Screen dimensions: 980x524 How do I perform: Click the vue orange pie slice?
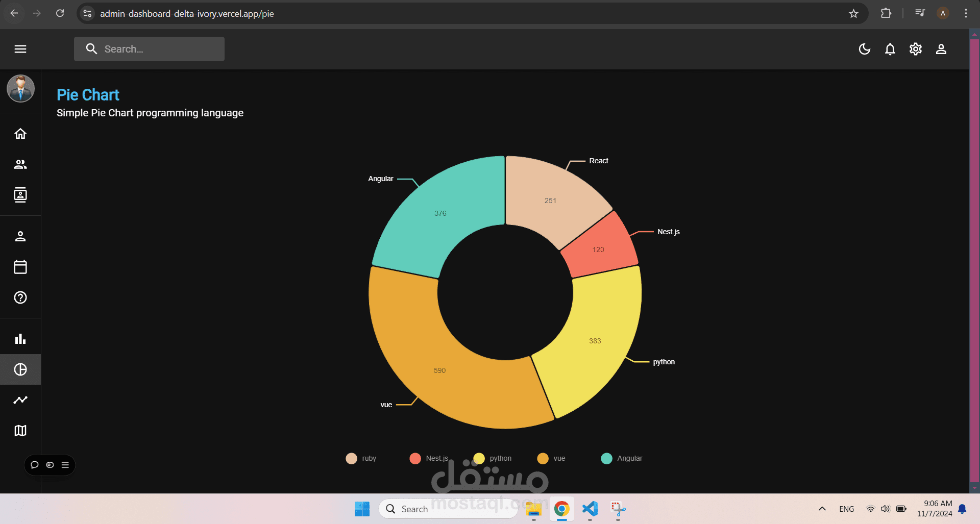tap(439, 370)
